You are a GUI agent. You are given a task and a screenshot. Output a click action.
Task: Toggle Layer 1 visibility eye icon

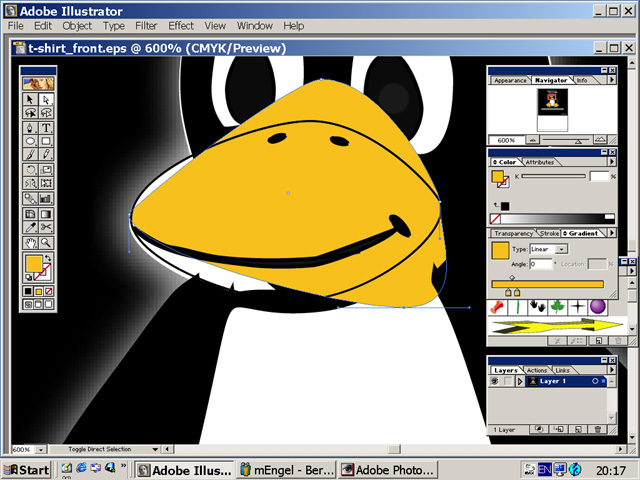pyautogui.click(x=495, y=381)
